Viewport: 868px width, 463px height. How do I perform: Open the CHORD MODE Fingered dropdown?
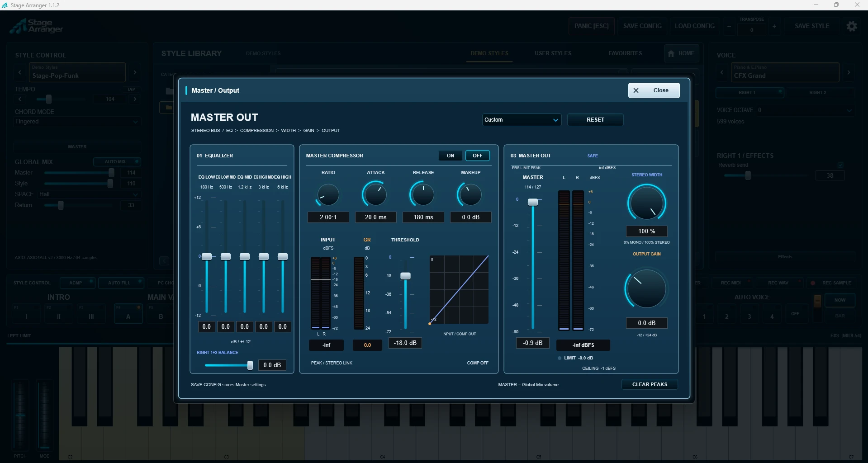[x=77, y=122]
